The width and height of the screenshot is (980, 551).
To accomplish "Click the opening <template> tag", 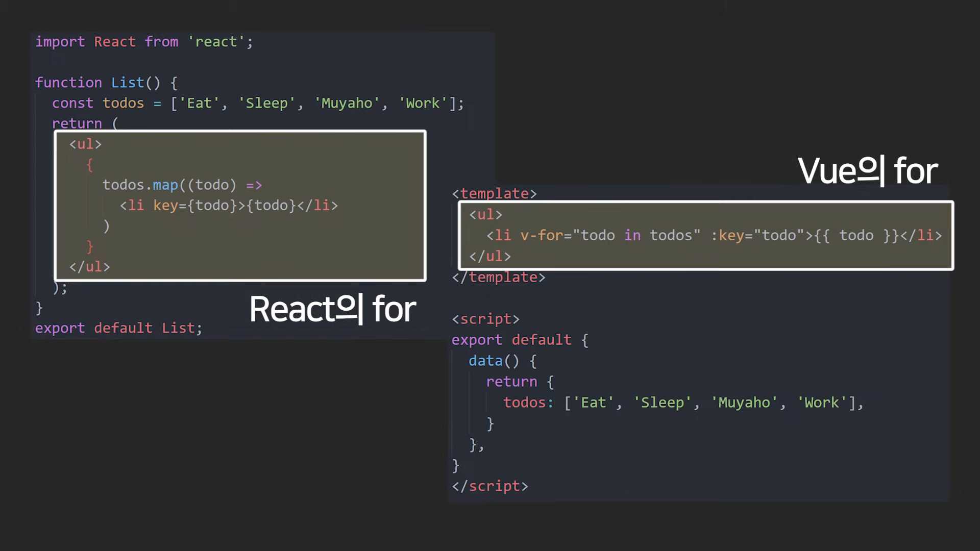I will click(494, 193).
